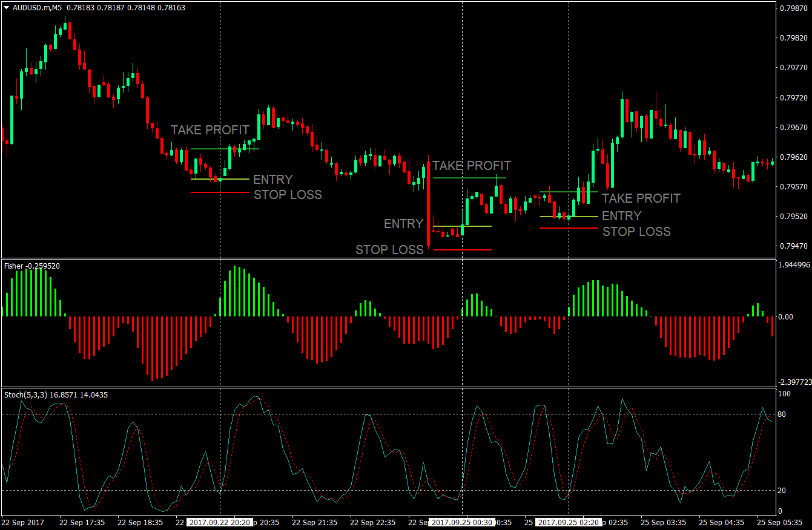Select the highlighted 2017.09.25 02:20 timestamp
Image resolution: width=812 pixels, height=530 pixels.
pos(569,523)
